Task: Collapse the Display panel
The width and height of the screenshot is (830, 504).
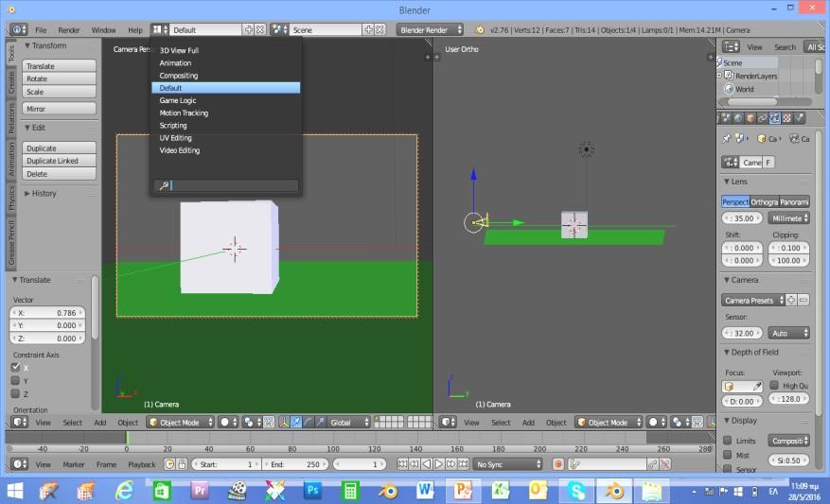Action: click(x=740, y=421)
